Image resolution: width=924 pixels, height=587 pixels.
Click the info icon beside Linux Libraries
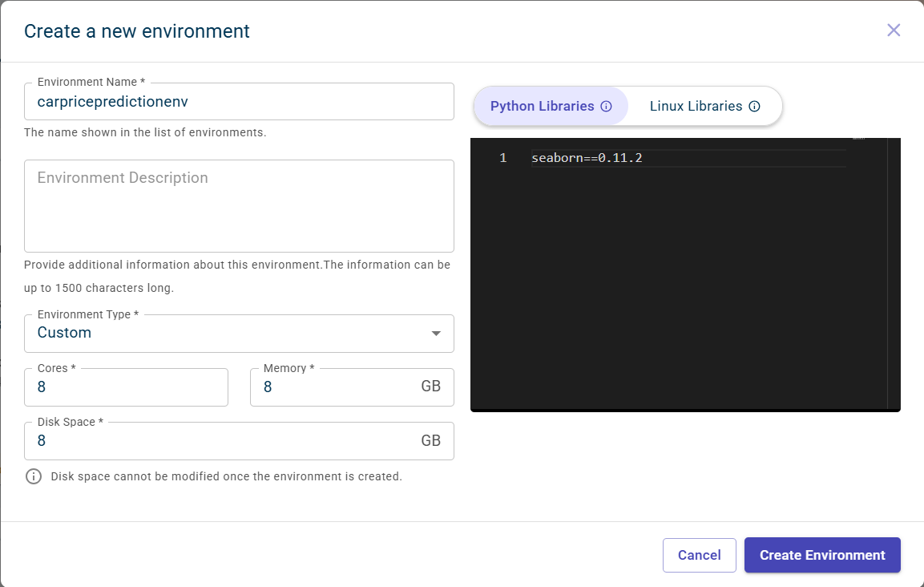coord(754,107)
